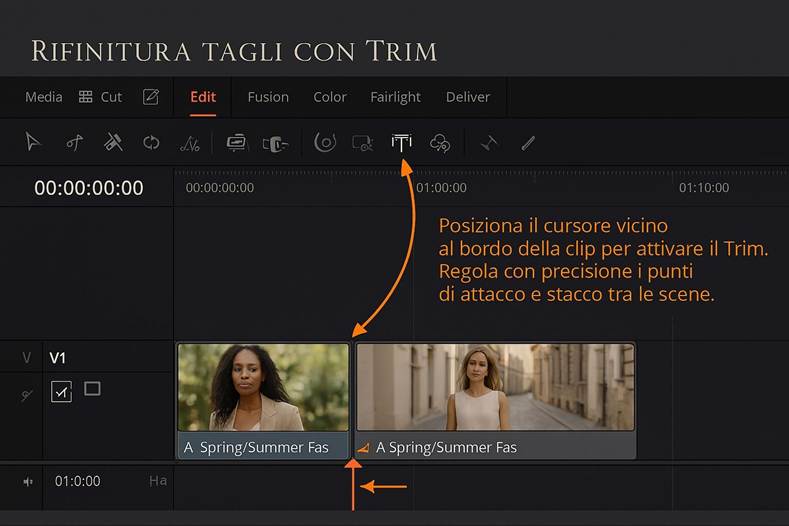Click the grid icon beside Cut
This screenshot has width=789, height=526.
coord(86,97)
